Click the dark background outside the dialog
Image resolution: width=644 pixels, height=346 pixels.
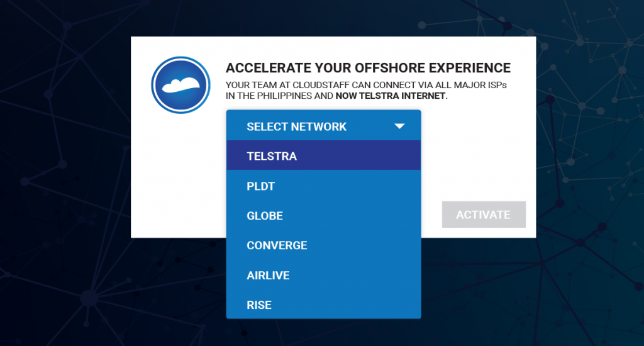click(x=63, y=189)
